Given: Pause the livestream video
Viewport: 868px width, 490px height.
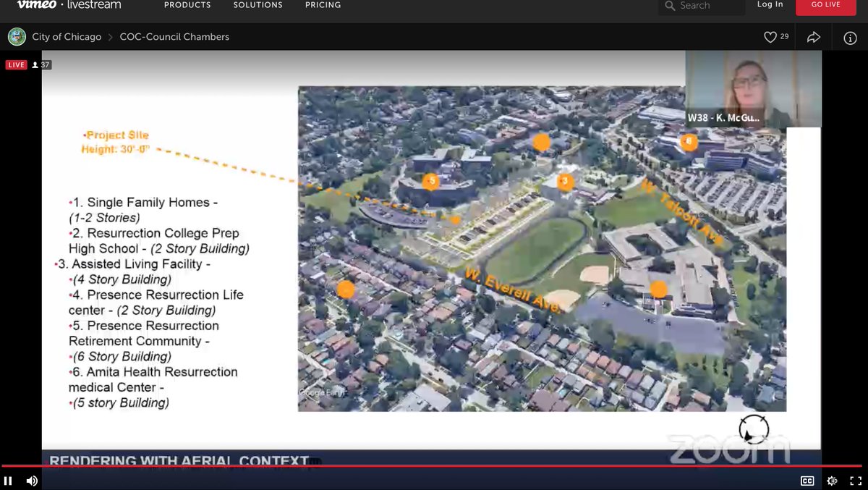Looking at the screenshot, I should [x=8, y=481].
